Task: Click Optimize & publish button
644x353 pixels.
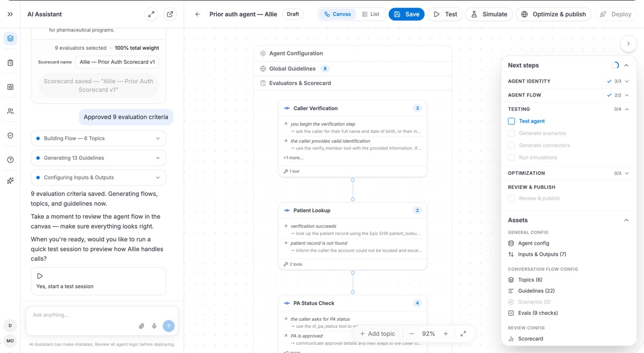Action: tap(553, 14)
